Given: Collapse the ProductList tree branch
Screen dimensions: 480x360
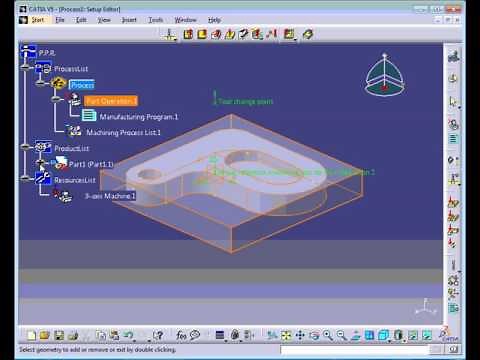Looking at the screenshot, I should tap(25, 146).
